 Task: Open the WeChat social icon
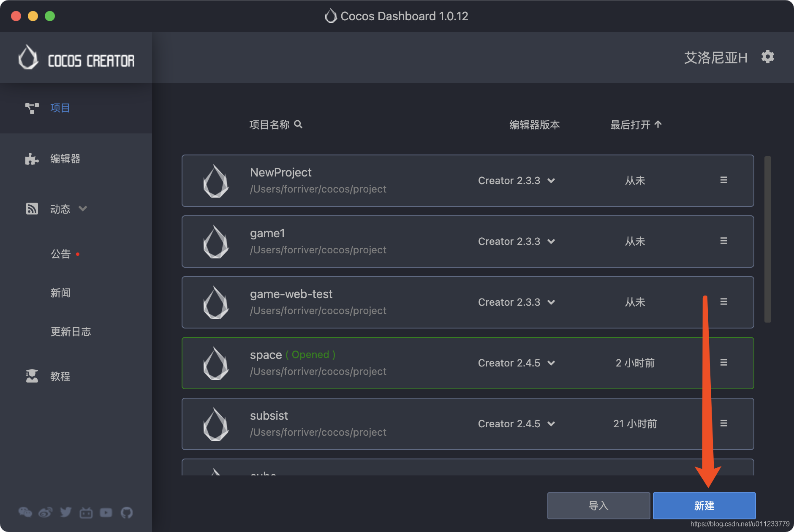point(25,512)
